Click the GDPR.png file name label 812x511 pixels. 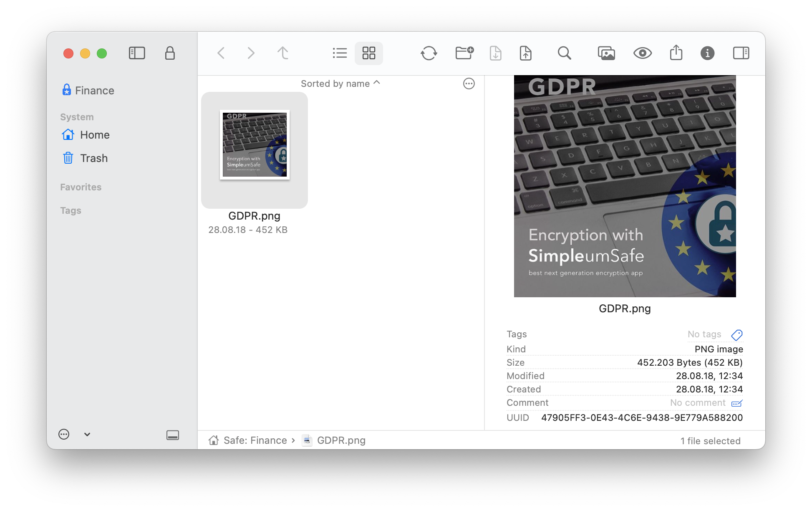254,216
